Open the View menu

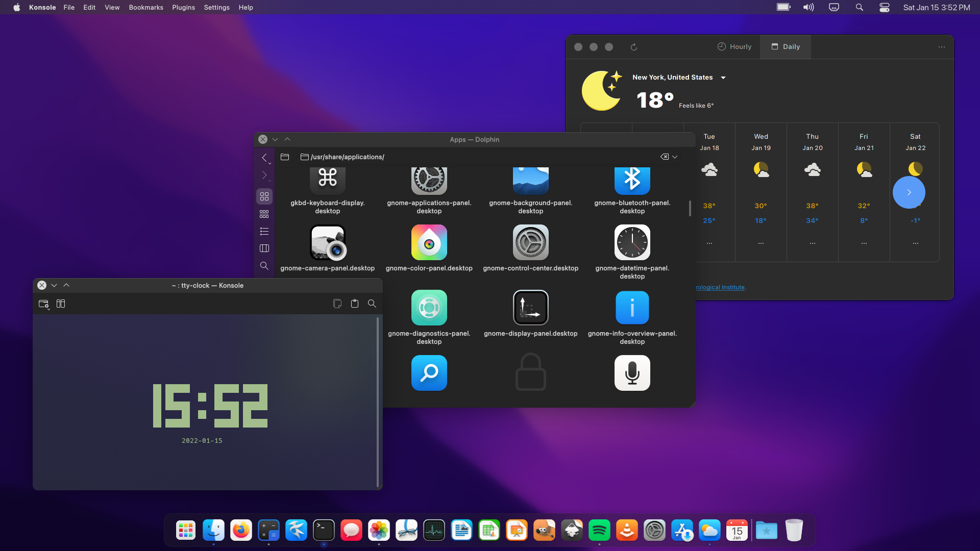point(112,8)
